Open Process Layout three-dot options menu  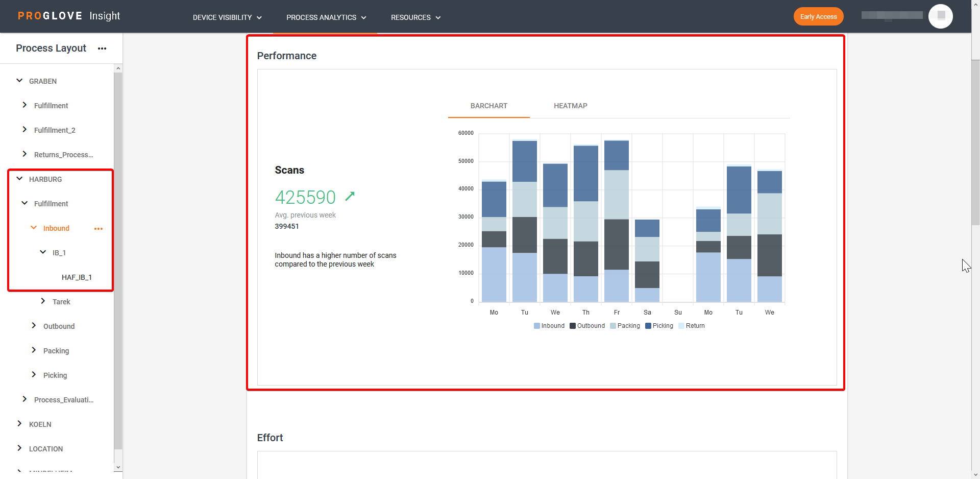pos(102,49)
